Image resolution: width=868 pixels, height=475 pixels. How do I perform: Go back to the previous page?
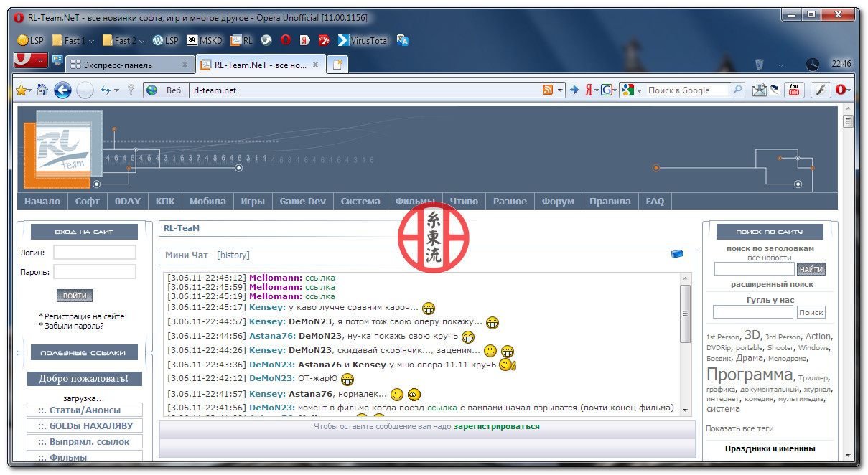[62, 90]
